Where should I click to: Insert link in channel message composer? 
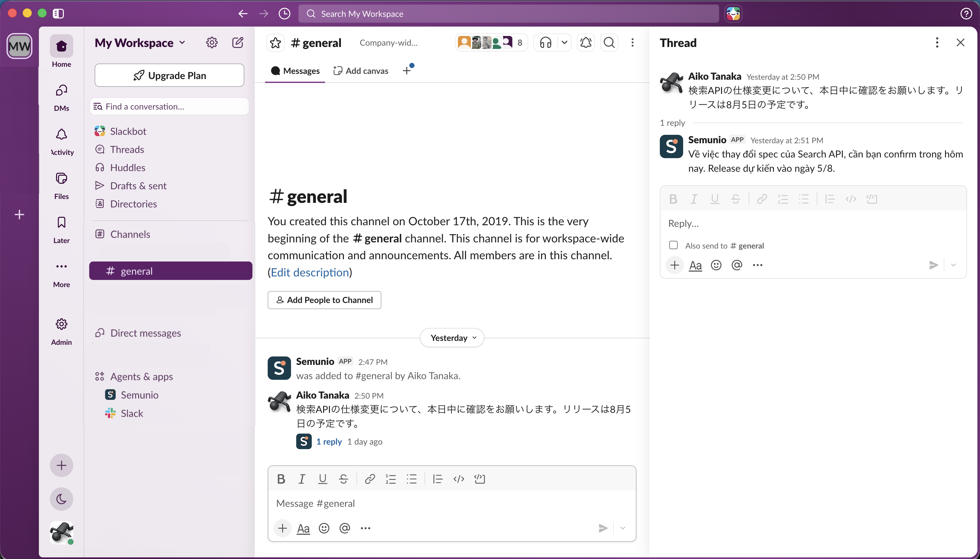[x=370, y=479]
